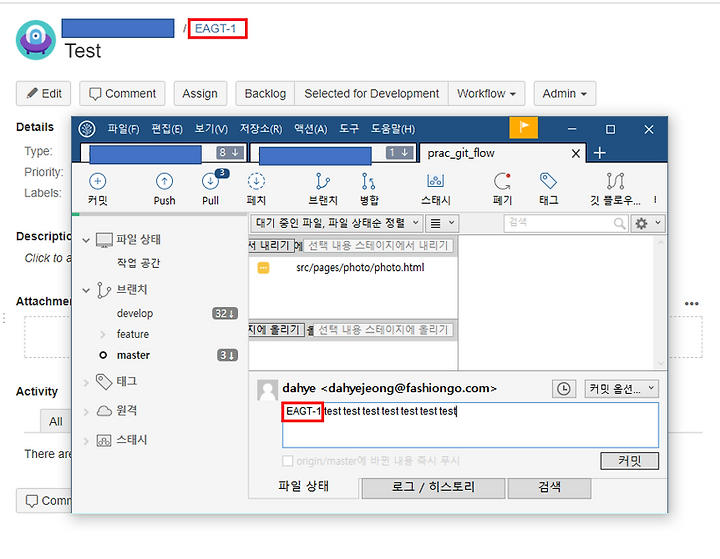Click the All tab in Jira Activity
This screenshot has height=559, width=720.
pos(56,422)
